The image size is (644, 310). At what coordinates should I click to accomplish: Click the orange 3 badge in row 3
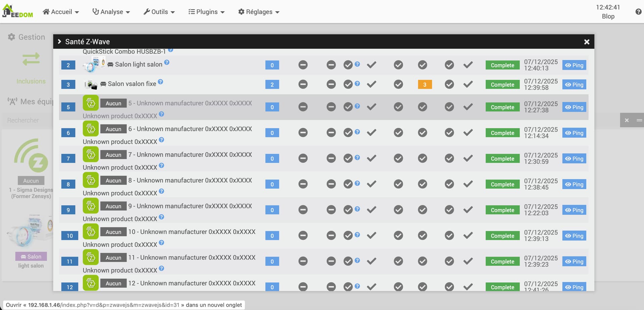425,85
